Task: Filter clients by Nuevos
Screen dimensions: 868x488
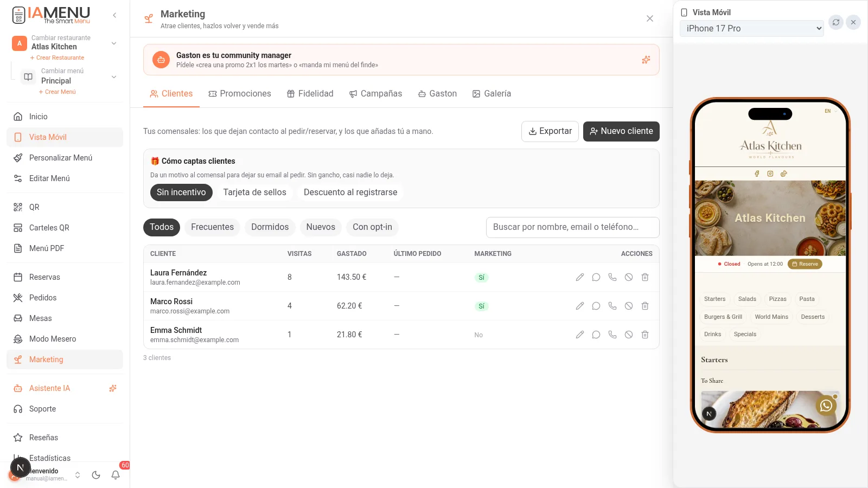Action: [x=321, y=227]
